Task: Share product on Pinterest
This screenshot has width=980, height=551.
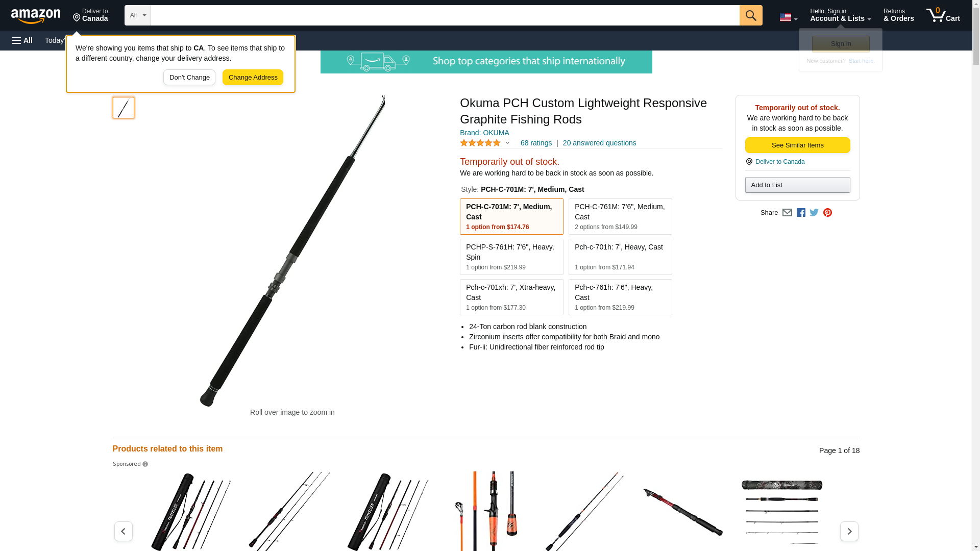Action: 827,213
